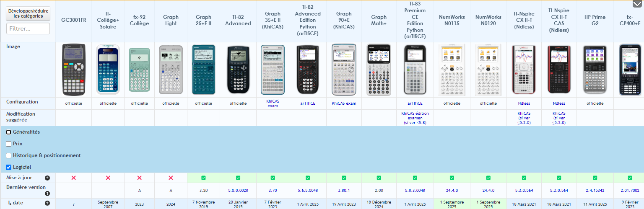Click the TI-Nspire CX II-T CAS image
The height and width of the screenshot is (209, 644).
(x=559, y=70)
